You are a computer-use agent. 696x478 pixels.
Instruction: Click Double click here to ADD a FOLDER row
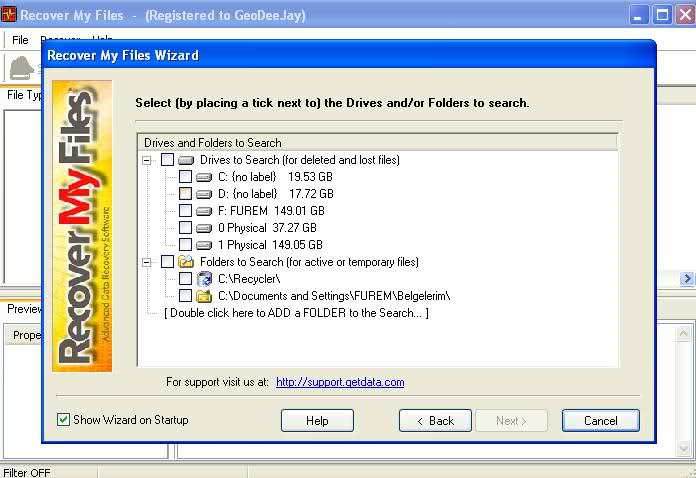tap(297, 313)
